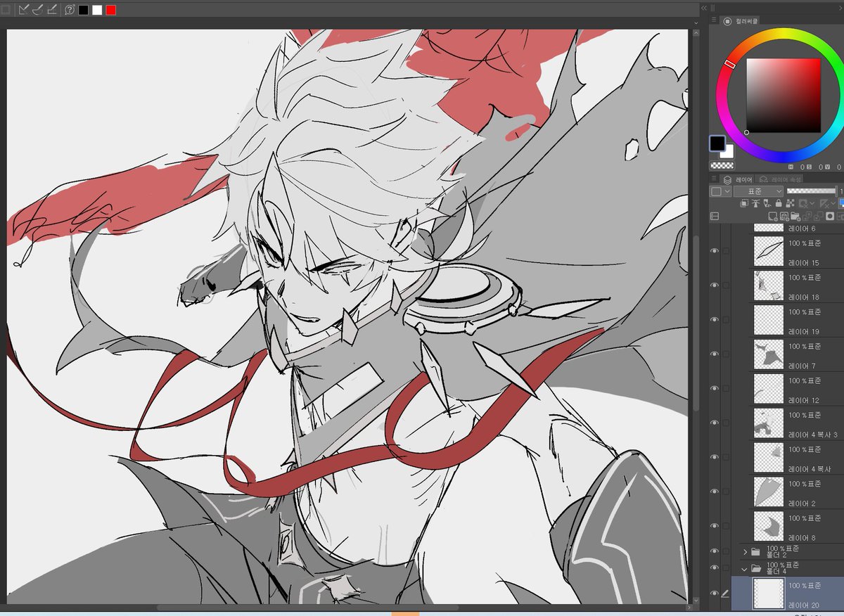Open the layer panel menu icon

714,179
